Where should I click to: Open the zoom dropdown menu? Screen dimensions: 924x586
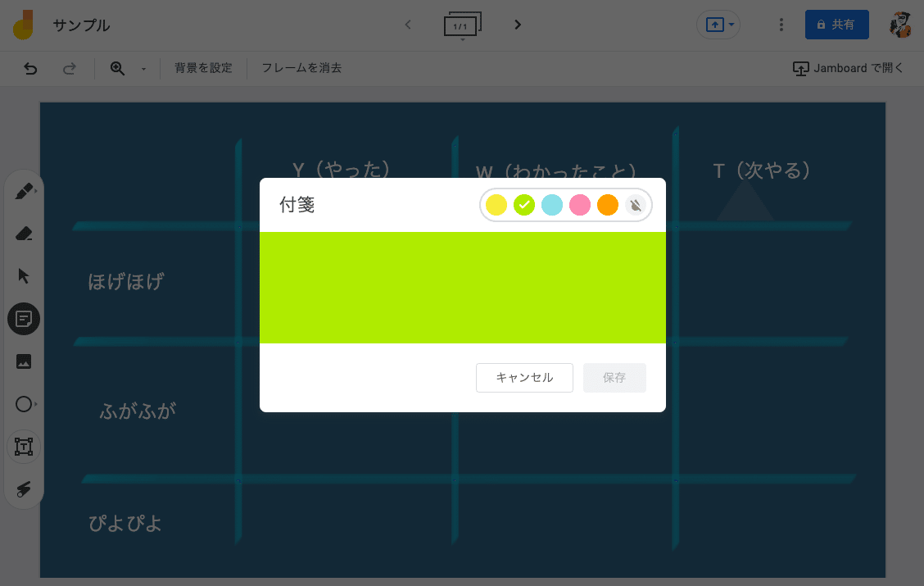[143, 69]
